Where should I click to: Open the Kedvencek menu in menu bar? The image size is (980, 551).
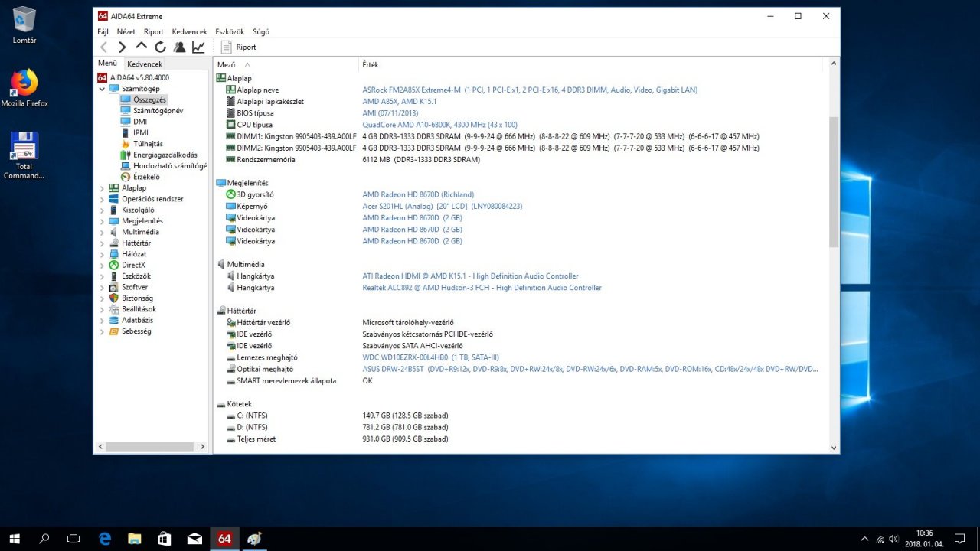pyautogui.click(x=190, y=31)
